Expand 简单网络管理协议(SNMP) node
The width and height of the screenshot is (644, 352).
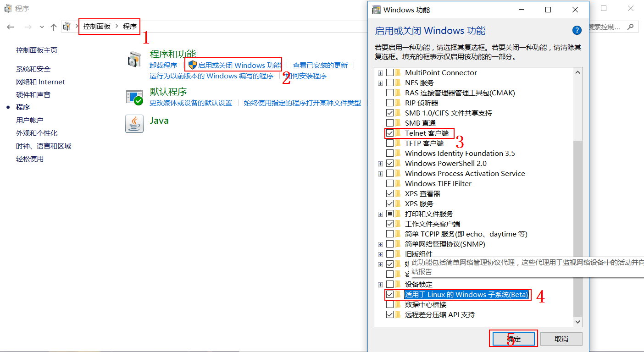tap(380, 244)
